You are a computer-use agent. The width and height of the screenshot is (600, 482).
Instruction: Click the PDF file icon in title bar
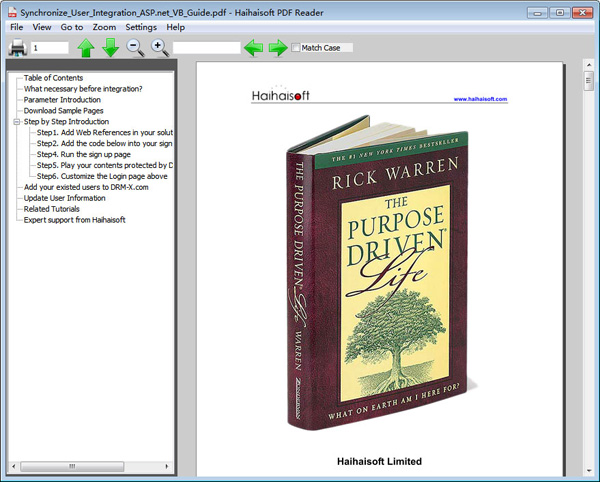pos(13,12)
